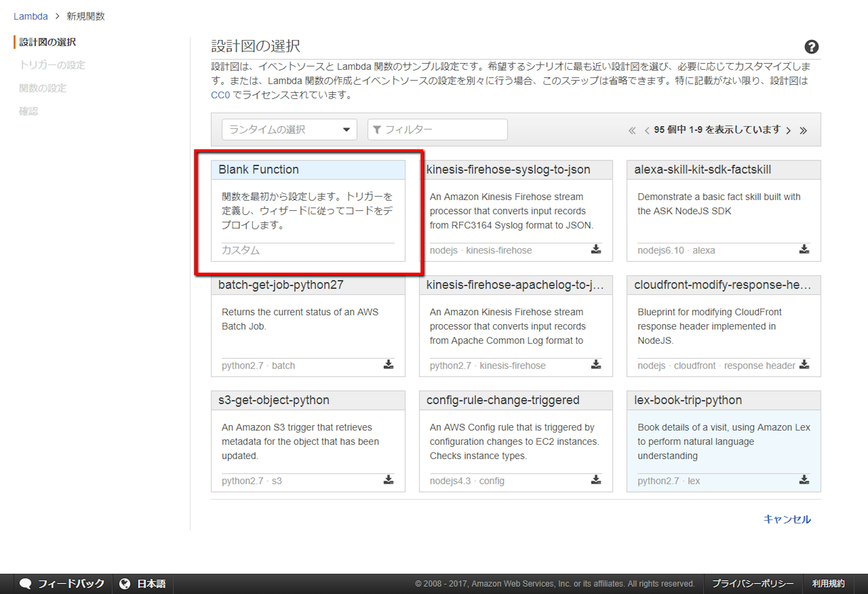
Task: Click download icon on batch-get-job-python27 card
Action: (388, 365)
